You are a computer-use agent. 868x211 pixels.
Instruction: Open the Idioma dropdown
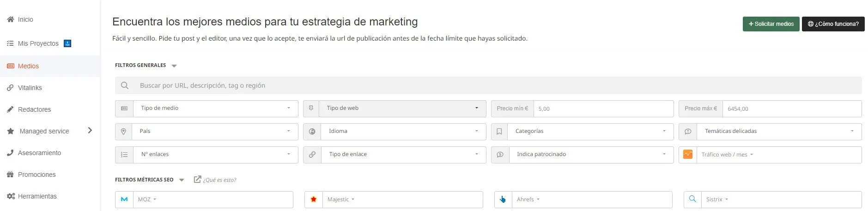coord(403,132)
